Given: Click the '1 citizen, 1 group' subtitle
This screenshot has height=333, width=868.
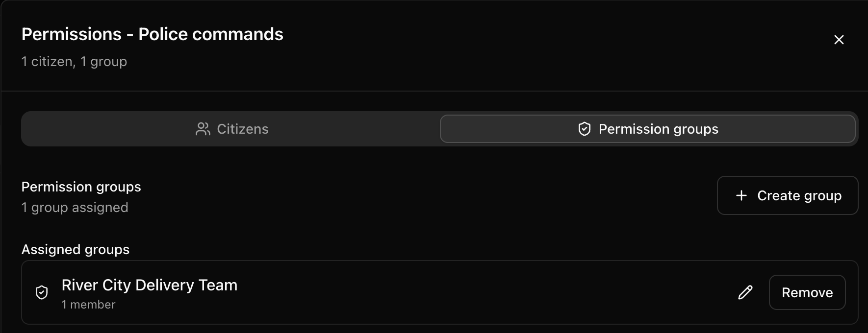Looking at the screenshot, I should 74,62.
